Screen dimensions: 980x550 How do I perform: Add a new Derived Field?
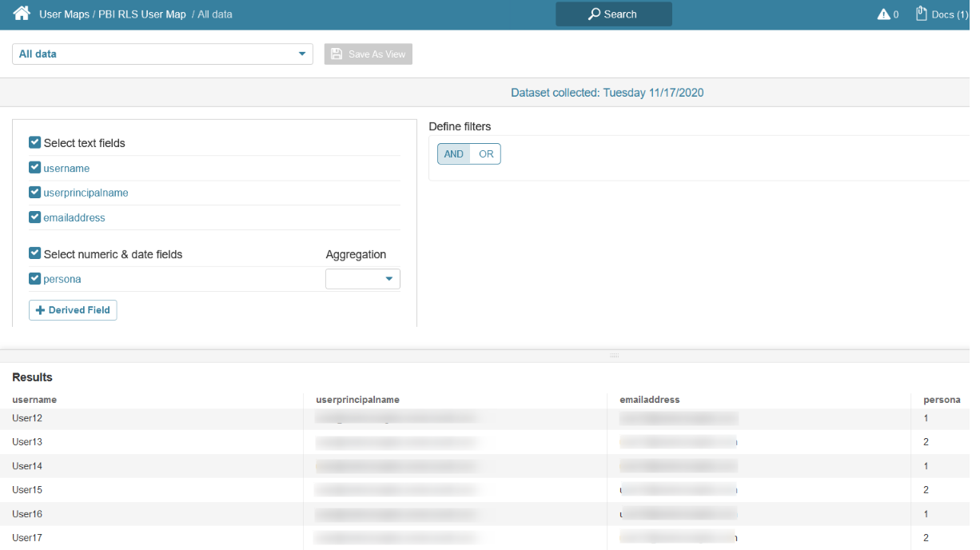tap(73, 310)
